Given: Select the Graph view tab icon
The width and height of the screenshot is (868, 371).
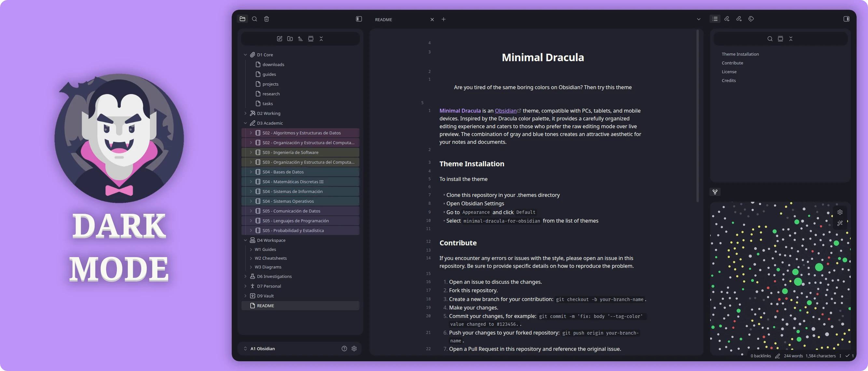Looking at the screenshot, I should [715, 192].
